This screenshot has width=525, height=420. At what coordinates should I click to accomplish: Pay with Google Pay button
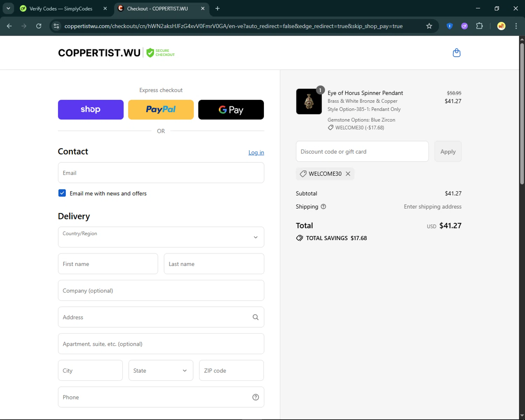[231, 110]
